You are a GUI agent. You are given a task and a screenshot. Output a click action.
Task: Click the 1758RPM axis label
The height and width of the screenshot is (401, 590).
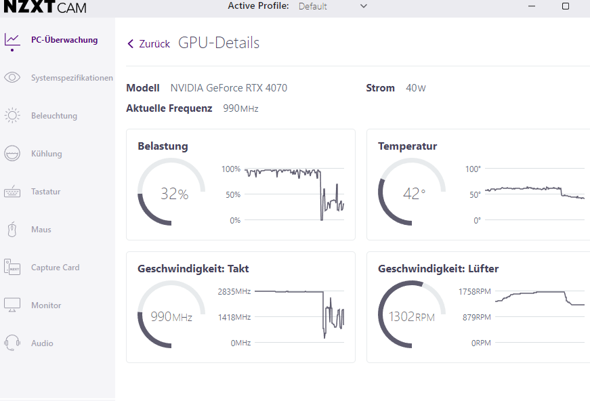point(475,292)
